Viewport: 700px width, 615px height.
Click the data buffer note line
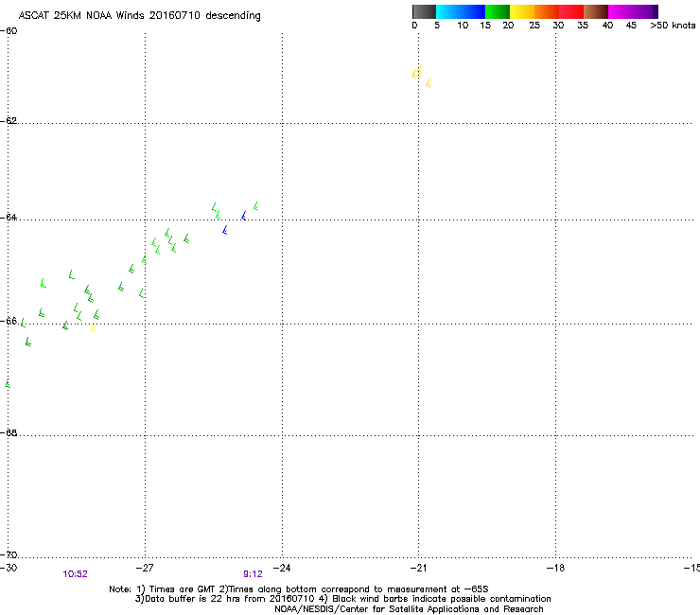(x=342, y=599)
